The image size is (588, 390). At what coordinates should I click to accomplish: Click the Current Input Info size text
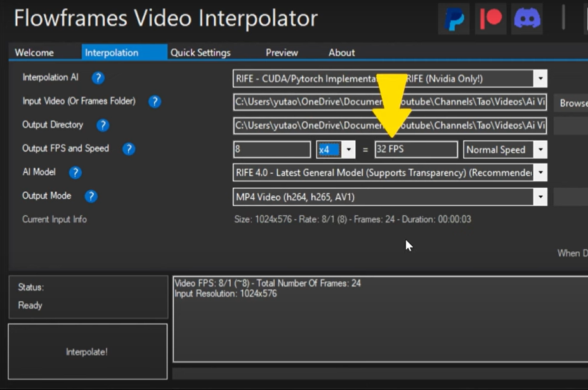[353, 219]
